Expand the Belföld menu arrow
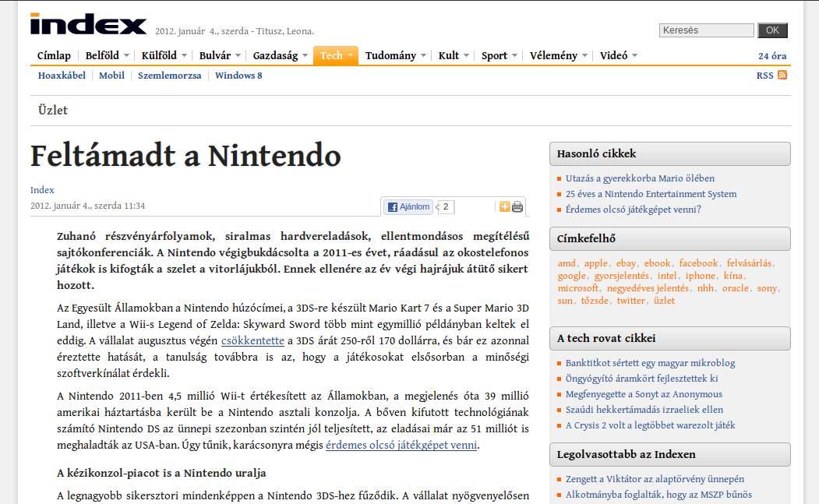Viewport: 819px width, 504px height. [x=126, y=55]
